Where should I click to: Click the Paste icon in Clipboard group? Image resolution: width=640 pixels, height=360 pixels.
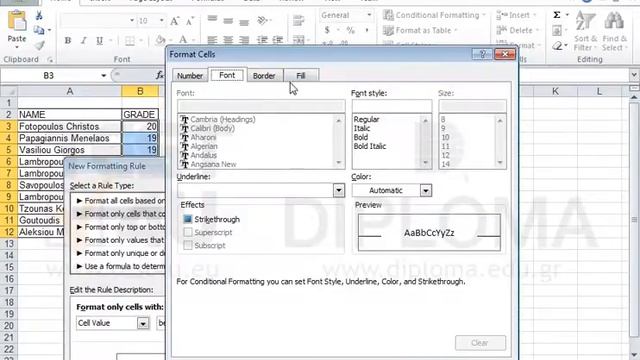pos(17,21)
